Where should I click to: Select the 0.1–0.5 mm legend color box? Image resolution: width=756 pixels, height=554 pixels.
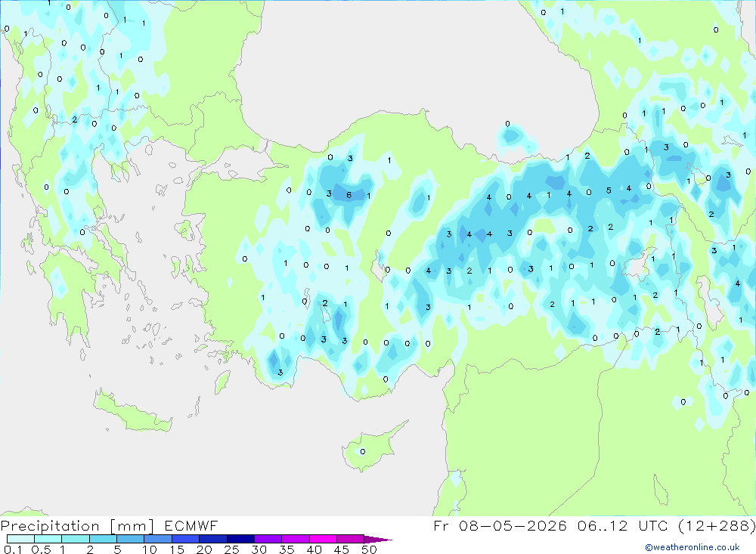(x=20, y=539)
